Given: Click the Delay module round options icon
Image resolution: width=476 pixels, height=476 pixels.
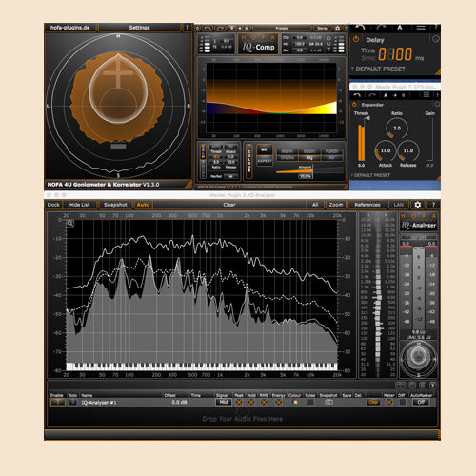Looking at the screenshot, I should [x=436, y=39].
